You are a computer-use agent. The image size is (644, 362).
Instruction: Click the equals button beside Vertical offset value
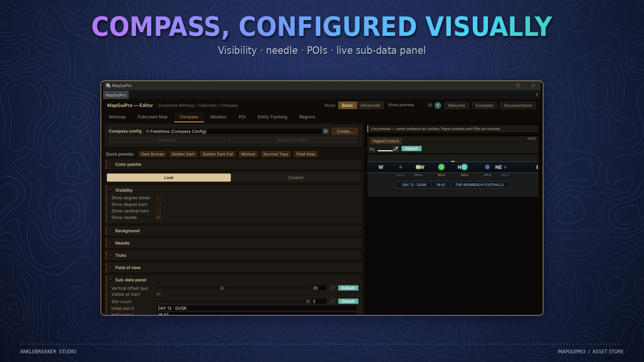coord(332,288)
